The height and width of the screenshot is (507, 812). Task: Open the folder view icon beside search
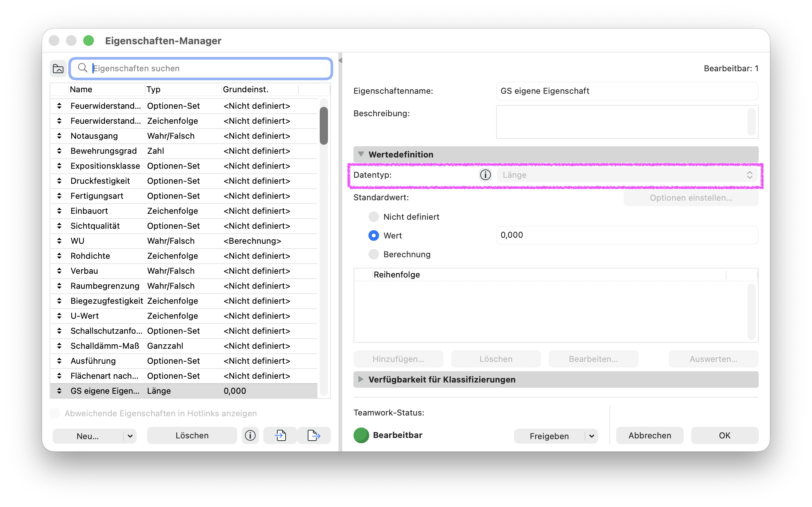(58, 69)
